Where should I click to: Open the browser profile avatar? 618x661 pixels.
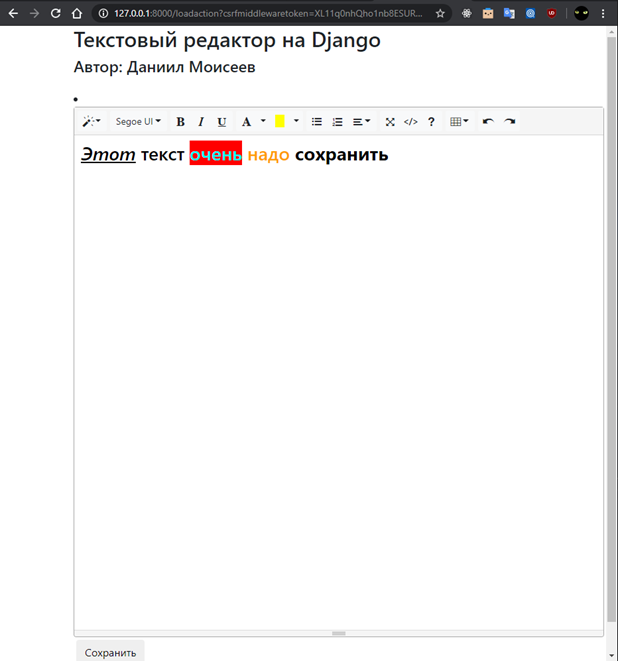[x=581, y=13]
